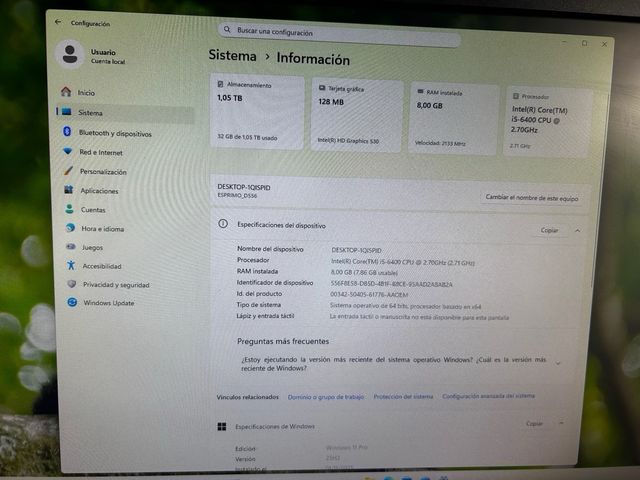Open the Usuario account avatar
Viewport: 640px width, 480px height.
tap(70, 54)
